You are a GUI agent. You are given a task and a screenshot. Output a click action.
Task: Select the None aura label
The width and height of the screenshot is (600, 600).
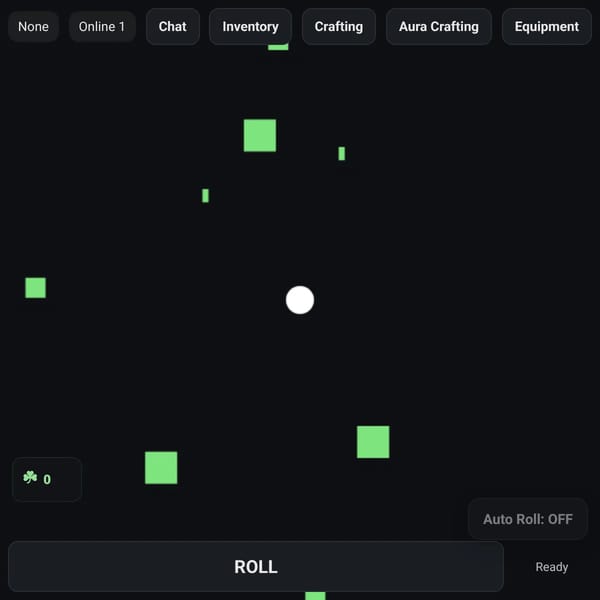(33, 26)
